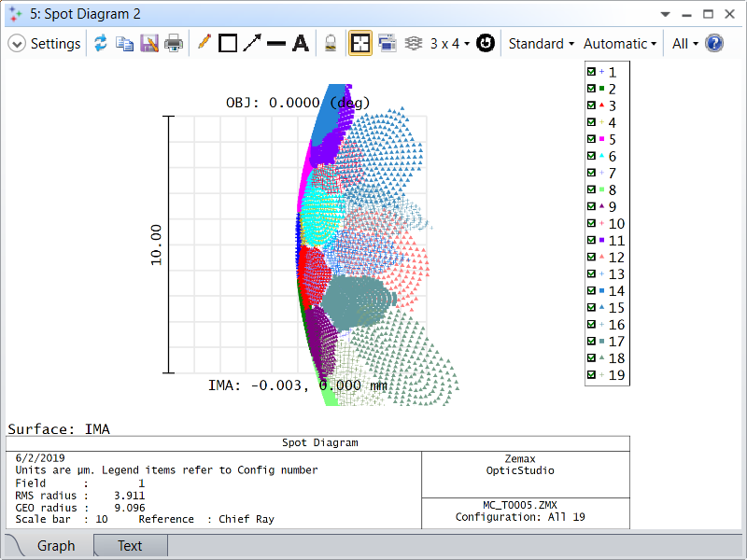The height and width of the screenshot is (560, 747).
Task: Uncheck legend configuration 19 checkbox
Action: (x=591, y=375)
